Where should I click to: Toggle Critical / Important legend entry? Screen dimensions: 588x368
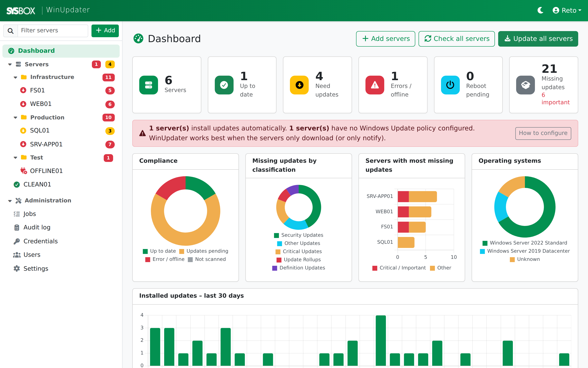tap(399, 268)
